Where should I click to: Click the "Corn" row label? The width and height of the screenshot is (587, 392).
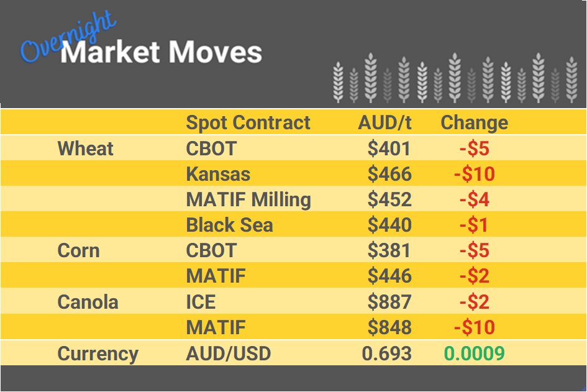click(78, 250)
